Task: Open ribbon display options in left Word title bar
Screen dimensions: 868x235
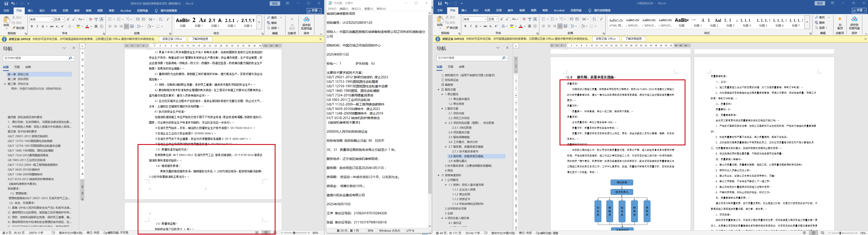Action: (287, 3)
